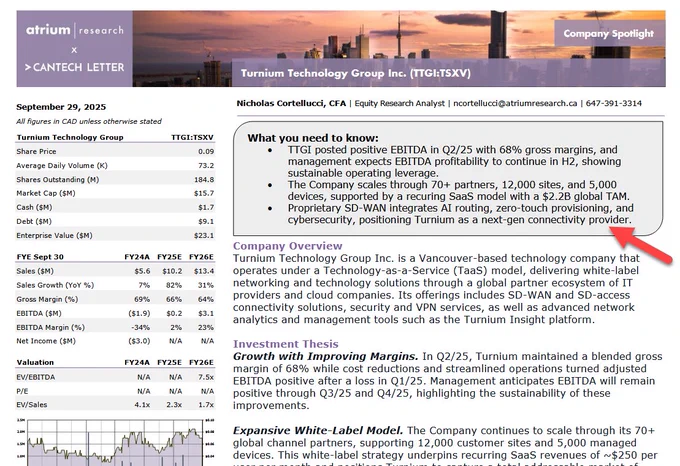Click the bullet about 70+ partners
Screen dimensions: 680x466
point(458,190)
